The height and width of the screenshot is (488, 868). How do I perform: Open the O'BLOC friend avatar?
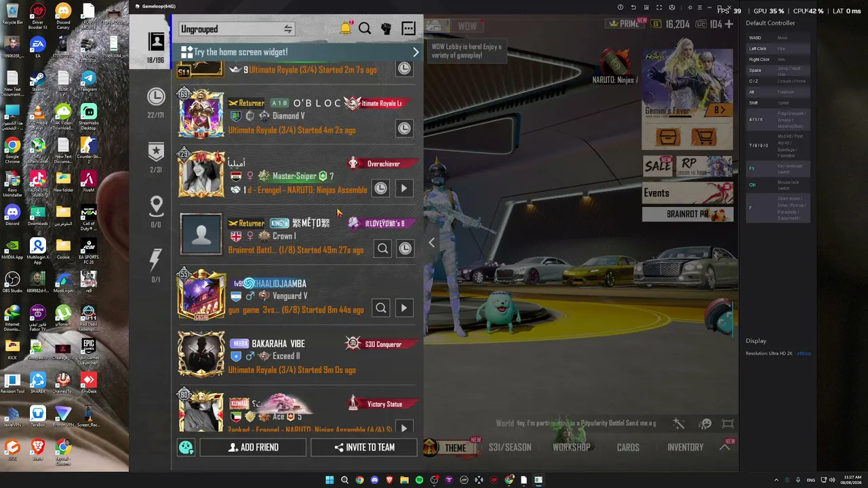pyautogui.click(x=201, y=114)
